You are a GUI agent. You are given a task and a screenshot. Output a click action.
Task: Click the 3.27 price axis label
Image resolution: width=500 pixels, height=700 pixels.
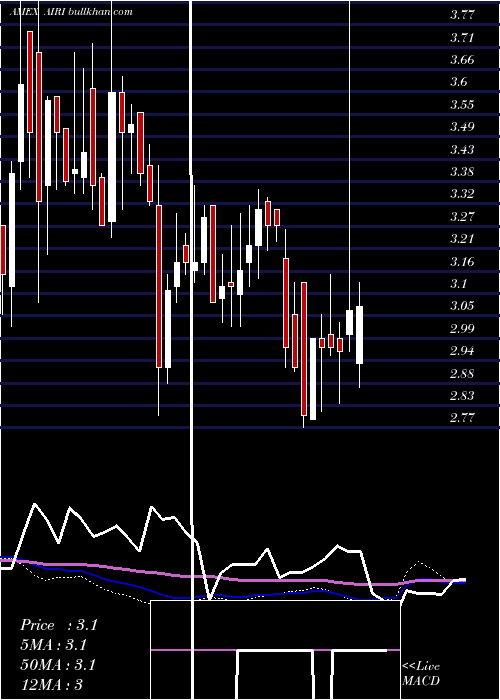[462, 217]
